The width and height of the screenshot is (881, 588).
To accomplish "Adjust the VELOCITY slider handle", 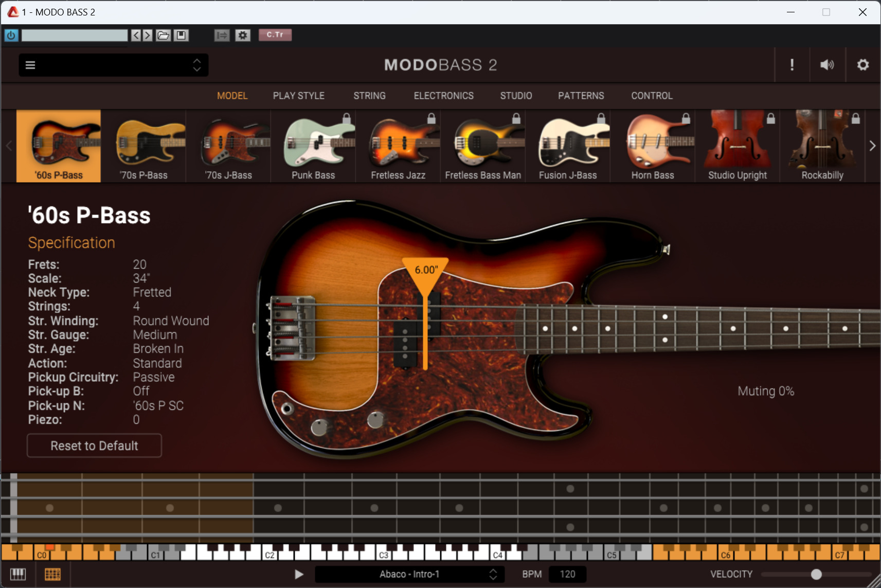I will tap(816, 574).
